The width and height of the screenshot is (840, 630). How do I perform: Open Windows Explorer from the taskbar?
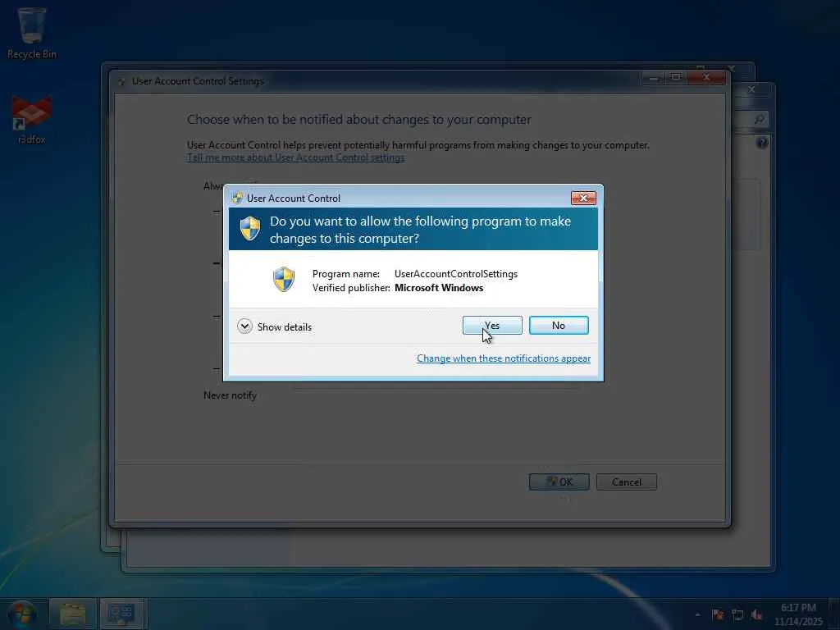click(x=72, y=614)
